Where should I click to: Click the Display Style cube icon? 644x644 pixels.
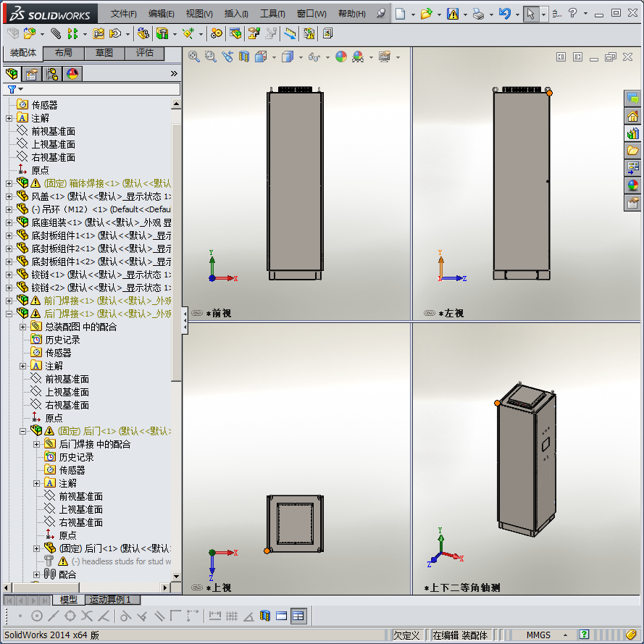[288, 57]
